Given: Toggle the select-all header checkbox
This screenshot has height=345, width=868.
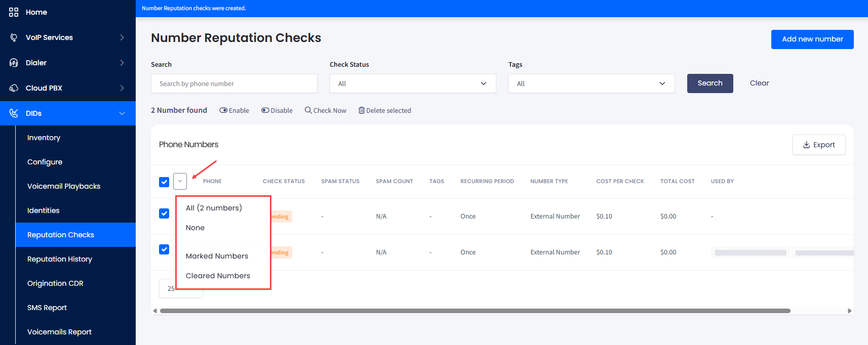Looking at the screenshot, I should (x=164, y=182).
